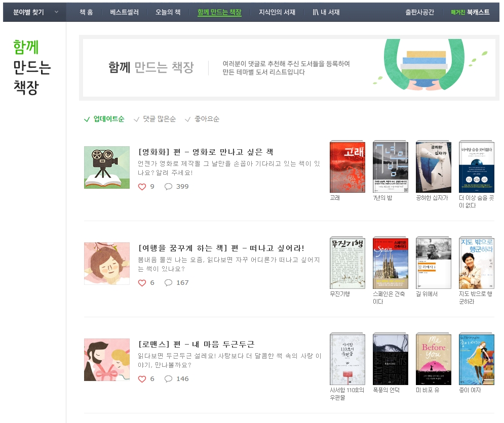
Task: Select the 좋아요순 sort option
Action: [202, 119]
